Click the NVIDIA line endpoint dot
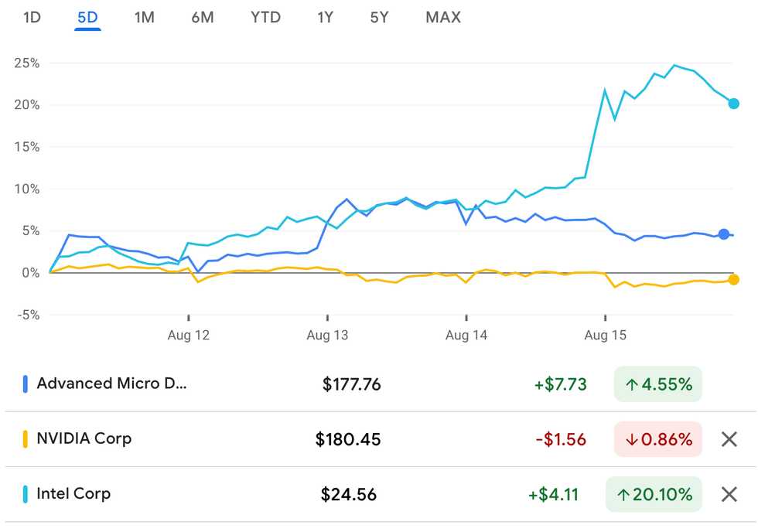Screen dimensions: 758x532 (x=733, y=279)
